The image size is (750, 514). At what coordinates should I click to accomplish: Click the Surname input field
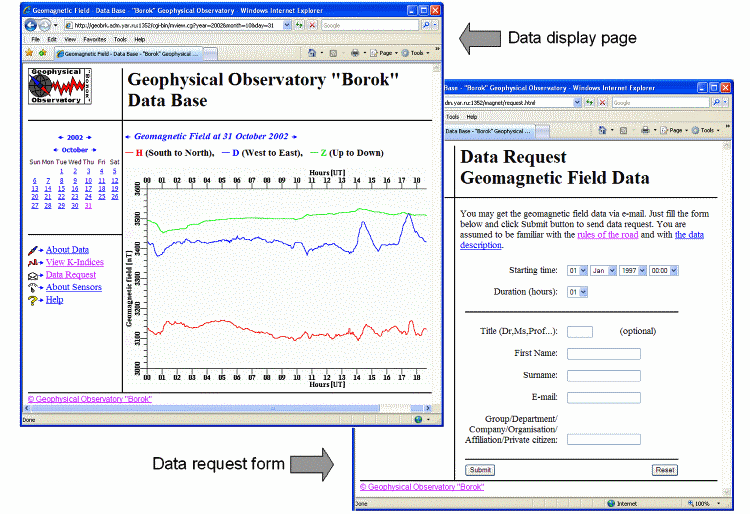(604, 375)
